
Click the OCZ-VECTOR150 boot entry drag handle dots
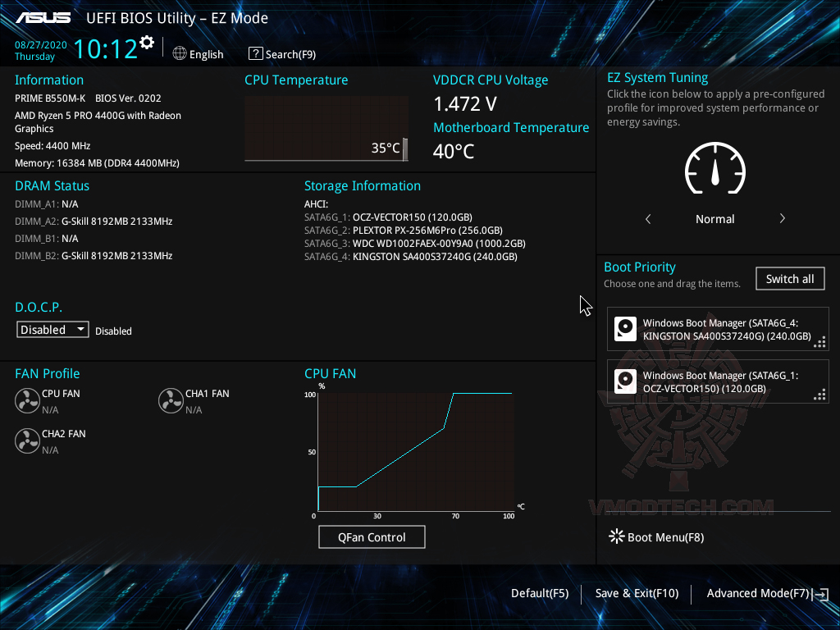819,395
